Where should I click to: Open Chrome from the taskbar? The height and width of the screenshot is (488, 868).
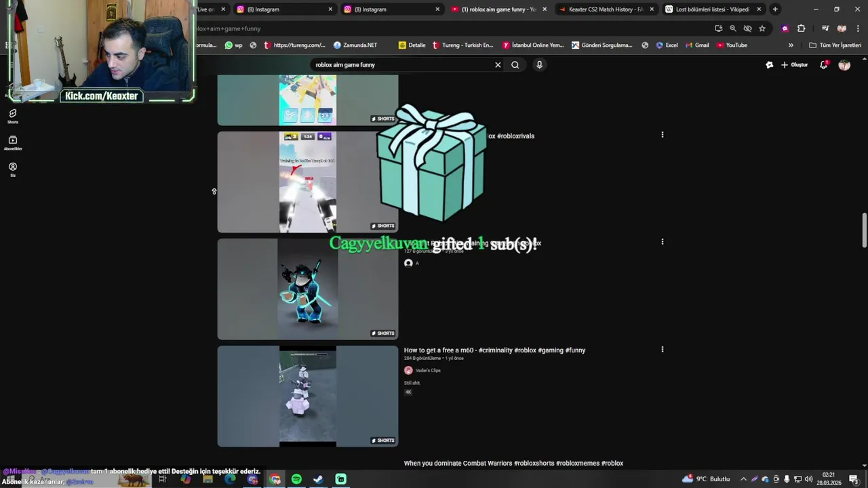275,479
